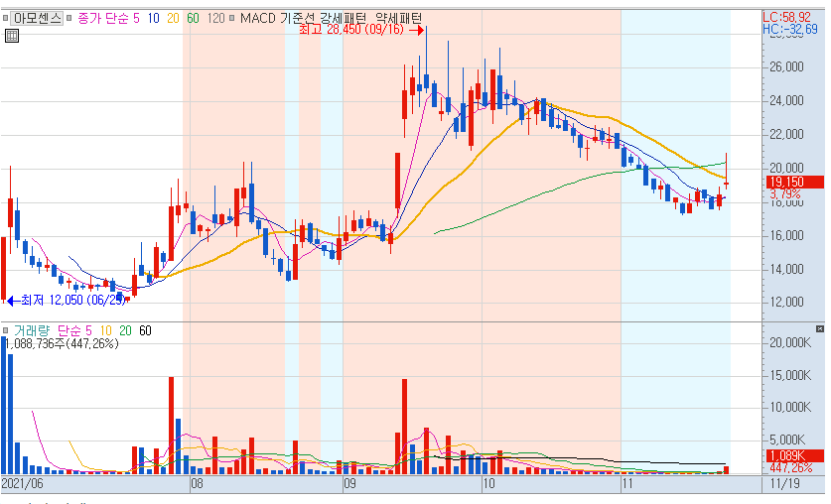
Task: Click the HC:-32,69 readout
Action: pyautogui.click(x=790, y=29)
